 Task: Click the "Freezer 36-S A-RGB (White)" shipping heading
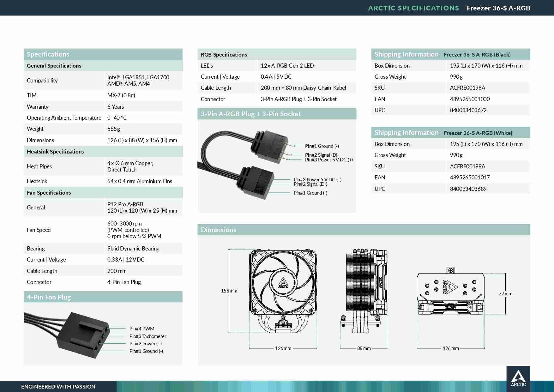478,133
